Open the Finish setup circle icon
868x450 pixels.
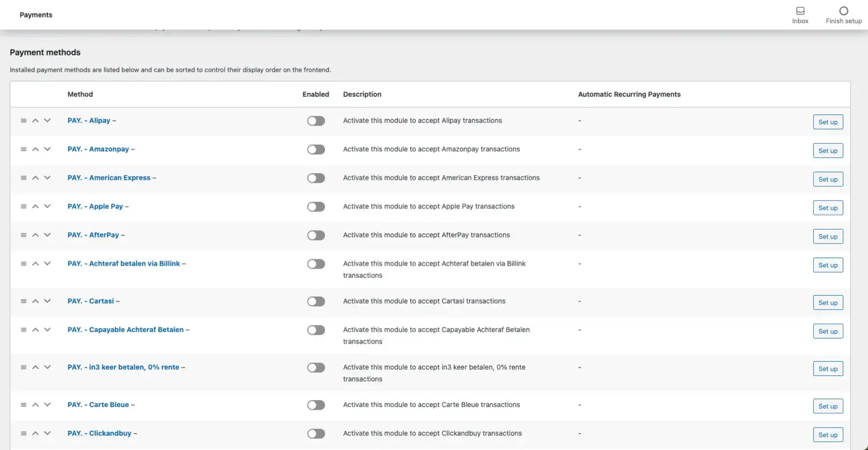844,11
